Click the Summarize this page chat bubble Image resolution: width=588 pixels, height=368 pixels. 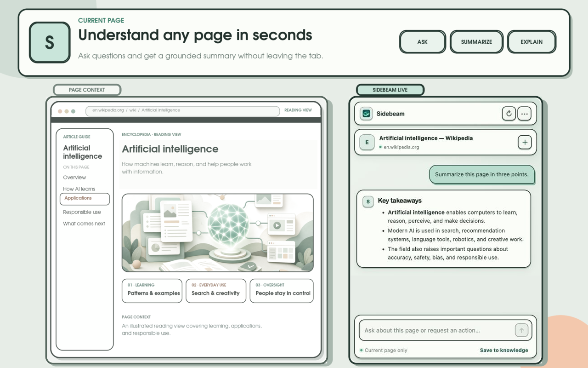[x=482, y=175]
